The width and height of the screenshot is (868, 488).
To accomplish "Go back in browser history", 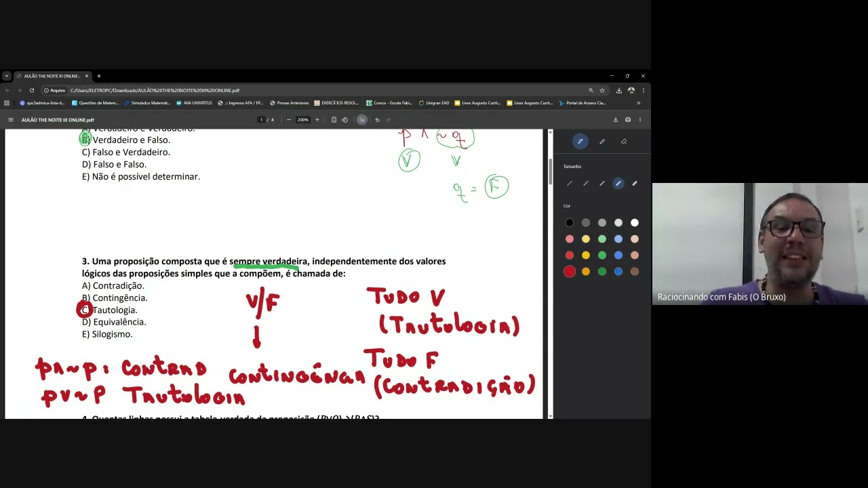I will click(7, 90).
